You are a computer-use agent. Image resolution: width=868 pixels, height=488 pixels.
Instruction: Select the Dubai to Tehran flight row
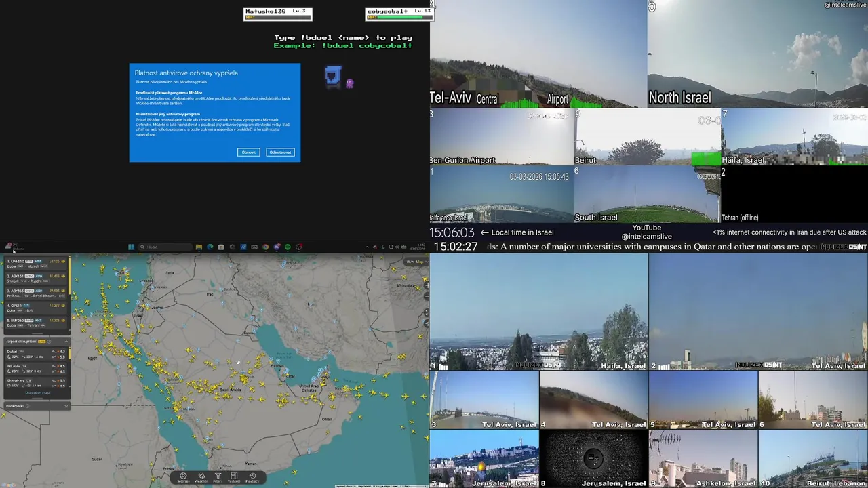[x=35, y=323]
